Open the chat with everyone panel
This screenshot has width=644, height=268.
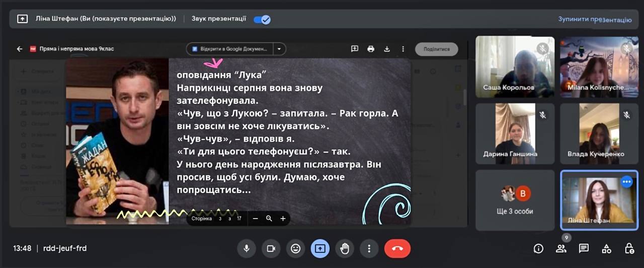point(584,248)
